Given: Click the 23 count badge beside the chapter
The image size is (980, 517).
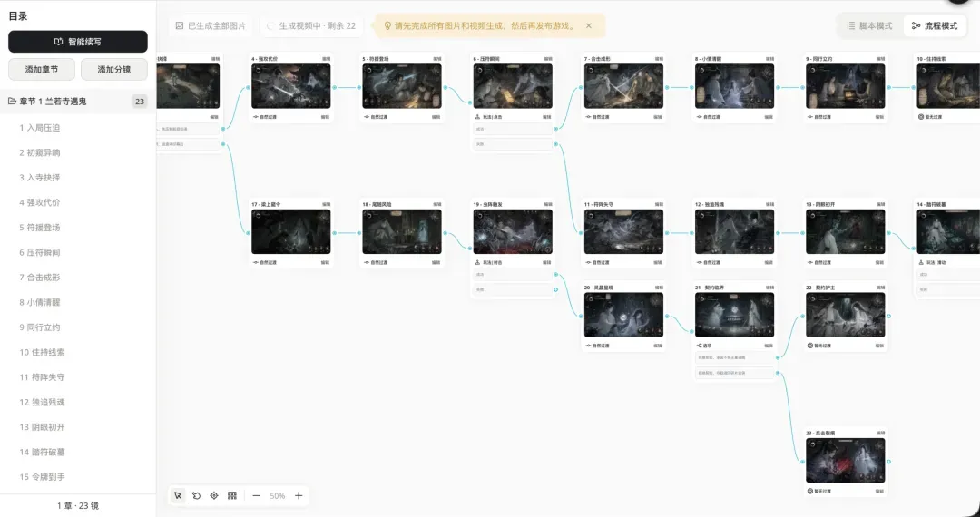Looking at the screenshot, I should (x=140, y=102).
